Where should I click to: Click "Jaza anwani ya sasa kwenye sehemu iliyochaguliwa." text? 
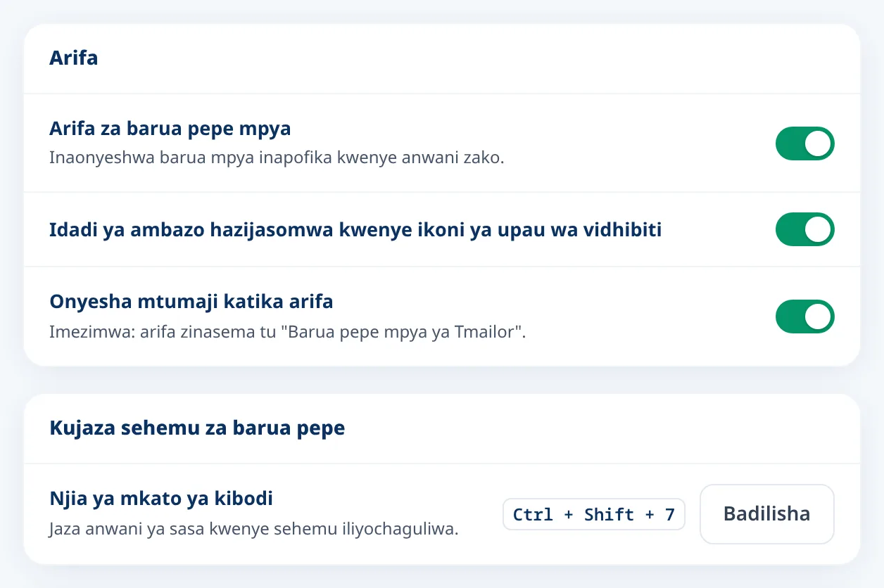pyautogui.click(x=254, y=528)
